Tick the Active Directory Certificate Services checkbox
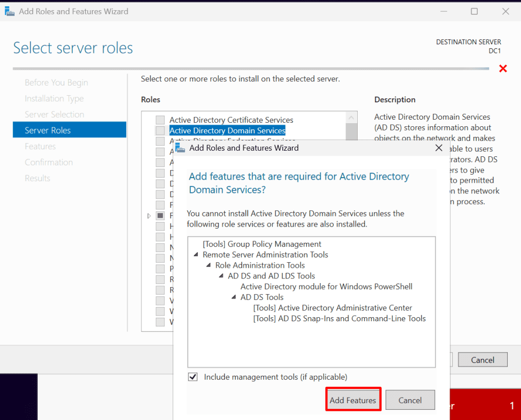Image resolution: width=521 pixels, height=420 pixels. tap(160, 120)
